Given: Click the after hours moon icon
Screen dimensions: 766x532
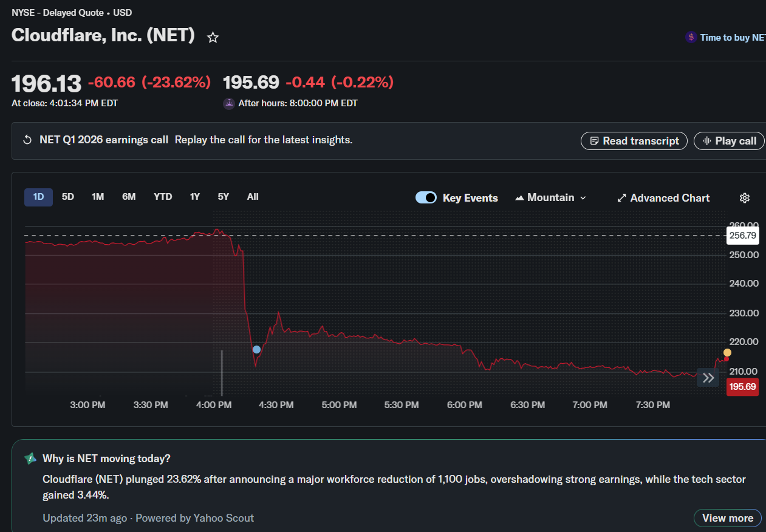Looking at the screenshot, I should pyautogui.click(x=229, y=103).
